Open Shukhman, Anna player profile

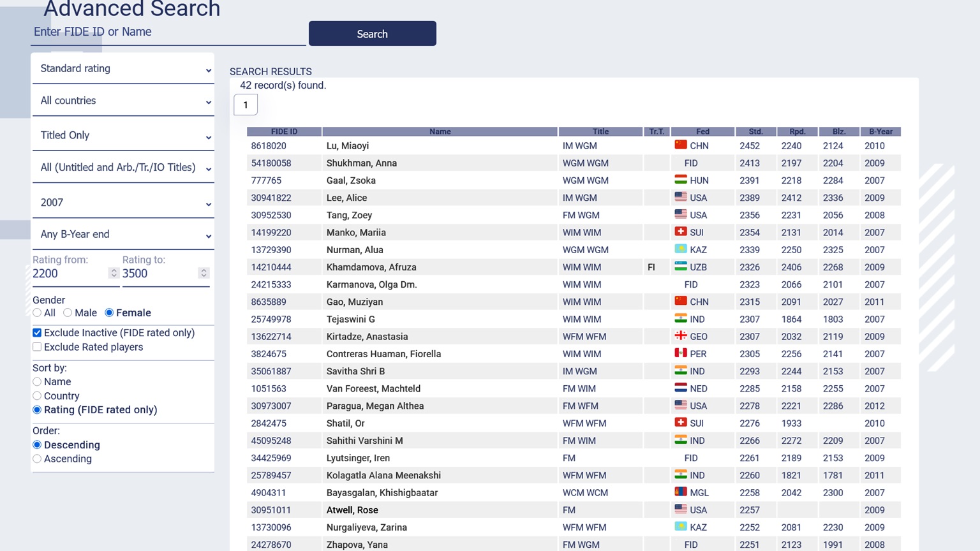tap(362, 163)
